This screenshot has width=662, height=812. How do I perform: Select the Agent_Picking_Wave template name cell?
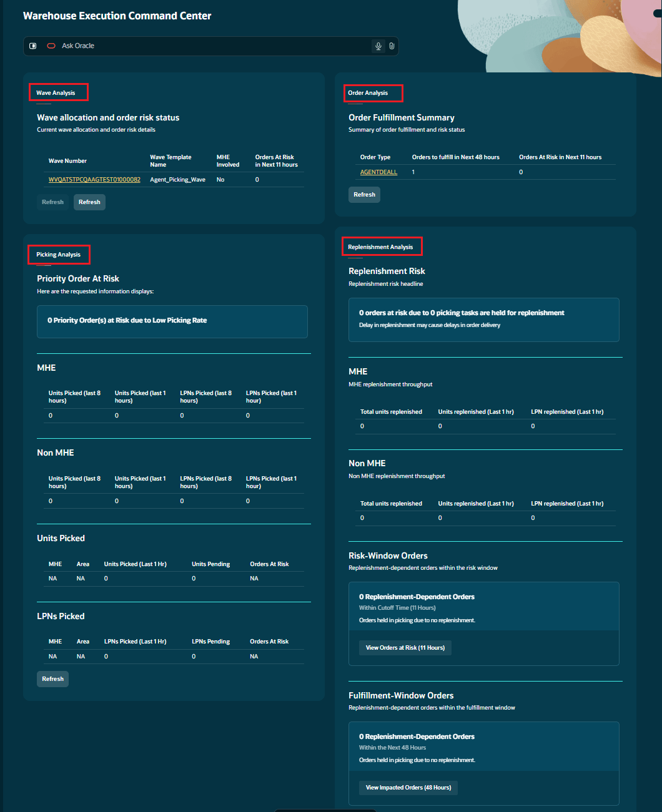177,180
